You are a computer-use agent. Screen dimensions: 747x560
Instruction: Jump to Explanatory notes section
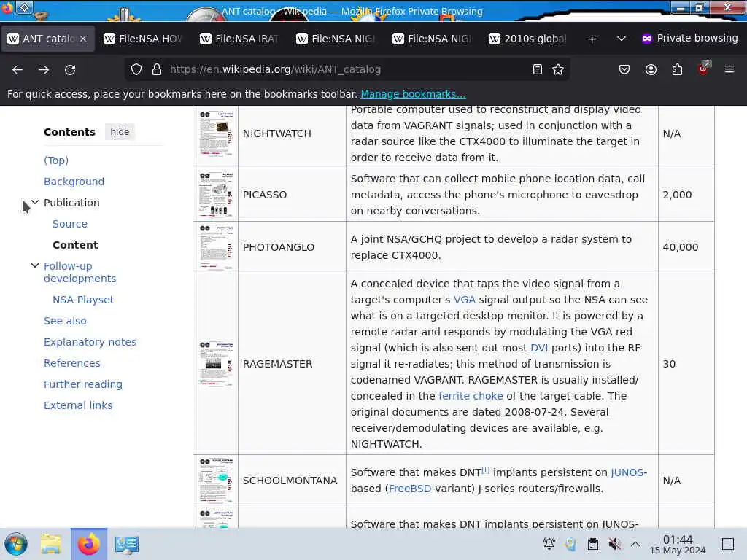(90, 342)
